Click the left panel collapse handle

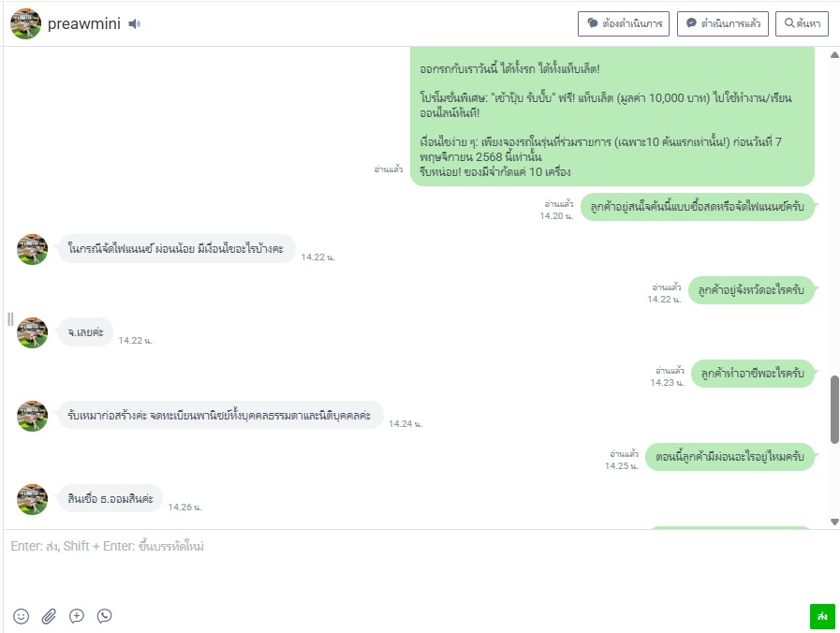coord(10,319)
